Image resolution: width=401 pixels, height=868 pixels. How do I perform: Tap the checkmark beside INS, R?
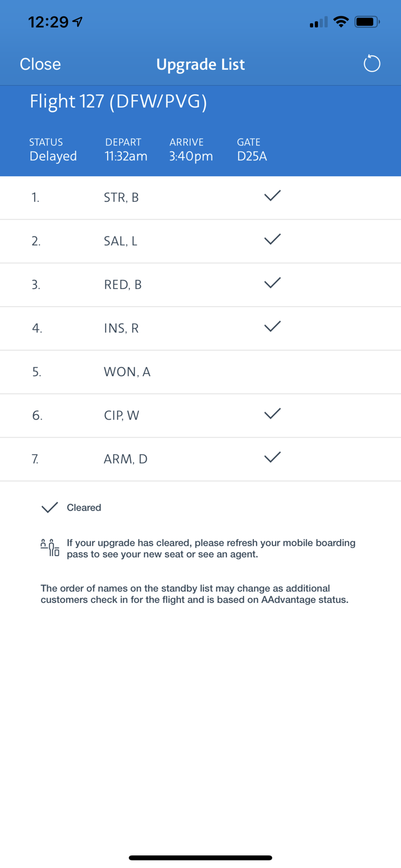(x=272, y=327)
